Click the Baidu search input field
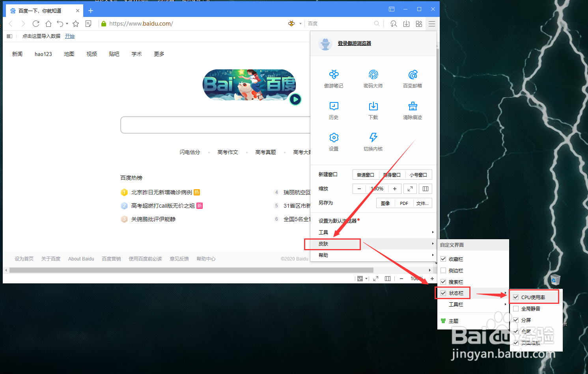This screenshot has height=374, width=588. click(x=216, y=125)
